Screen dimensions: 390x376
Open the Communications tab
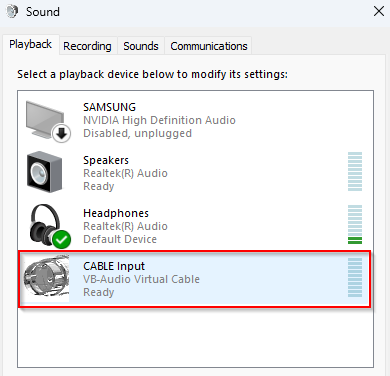click(x=209, y=46)
